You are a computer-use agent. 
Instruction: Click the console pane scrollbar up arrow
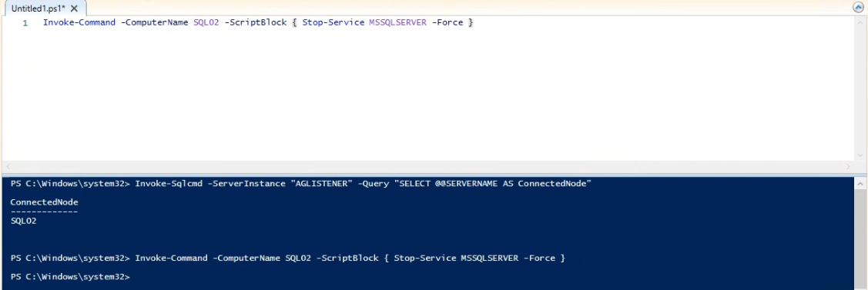tap(860, 183)
